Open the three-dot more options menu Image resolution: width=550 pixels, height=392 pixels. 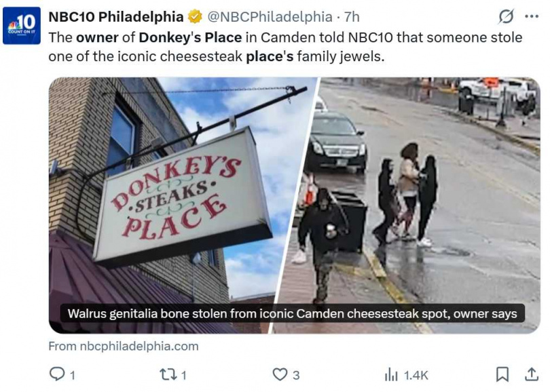coord(532,16)
